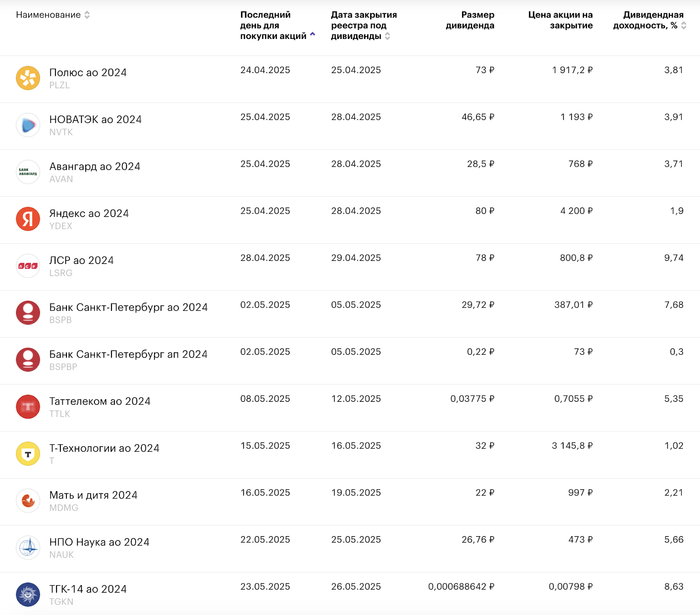Click the Полюс company logo icon
Image resolution: width=700 pixels, height=615 pixels.
click(28, 78)
